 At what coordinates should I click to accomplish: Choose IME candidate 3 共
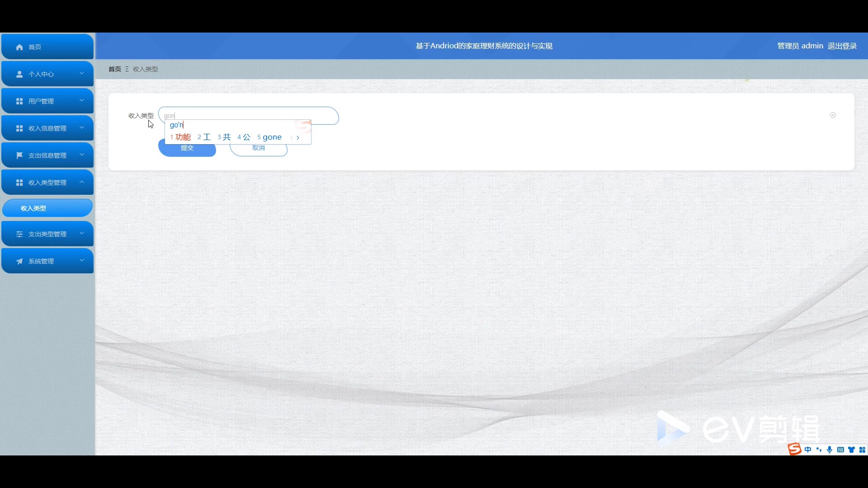point(224,137)
